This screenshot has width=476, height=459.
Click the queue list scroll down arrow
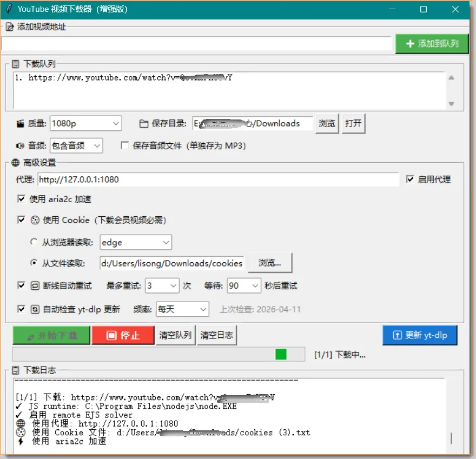(452, 104)
